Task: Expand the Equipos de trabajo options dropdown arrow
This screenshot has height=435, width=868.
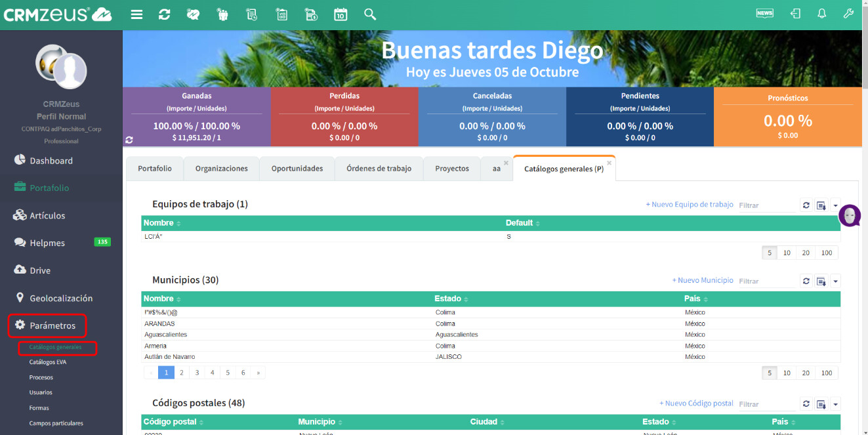Action: pyautogui.click(x=835, y=205)
